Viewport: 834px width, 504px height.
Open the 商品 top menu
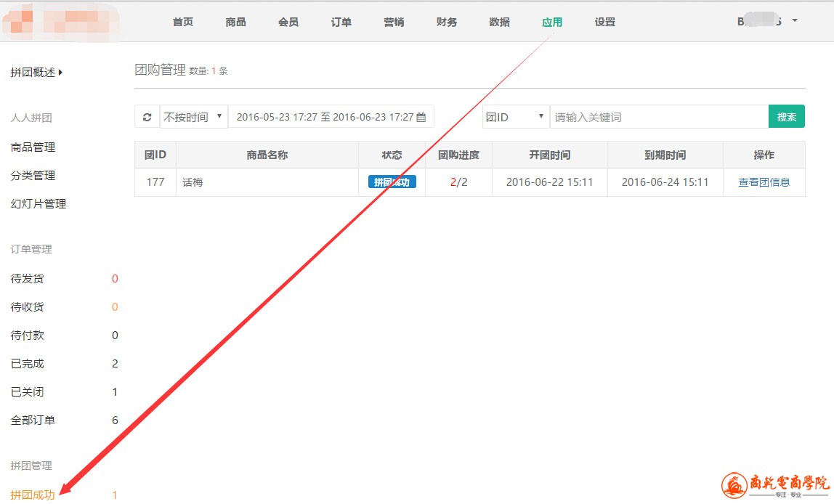235,22
